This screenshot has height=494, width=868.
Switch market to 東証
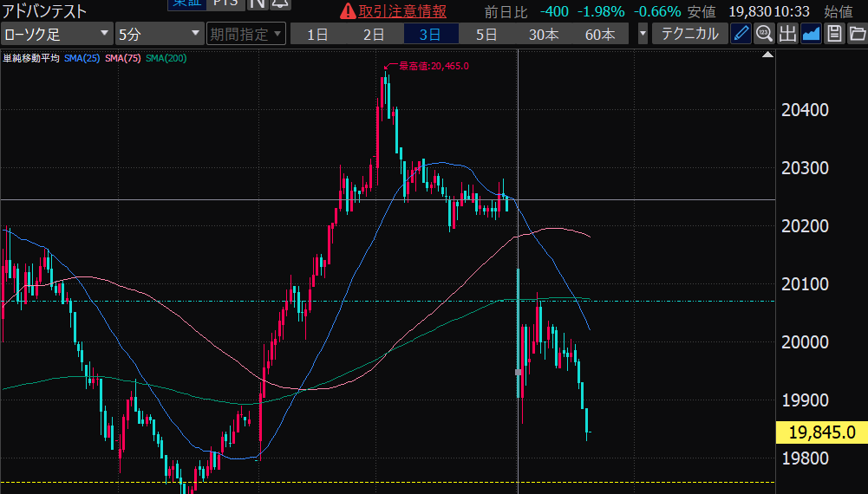(186, 3)
